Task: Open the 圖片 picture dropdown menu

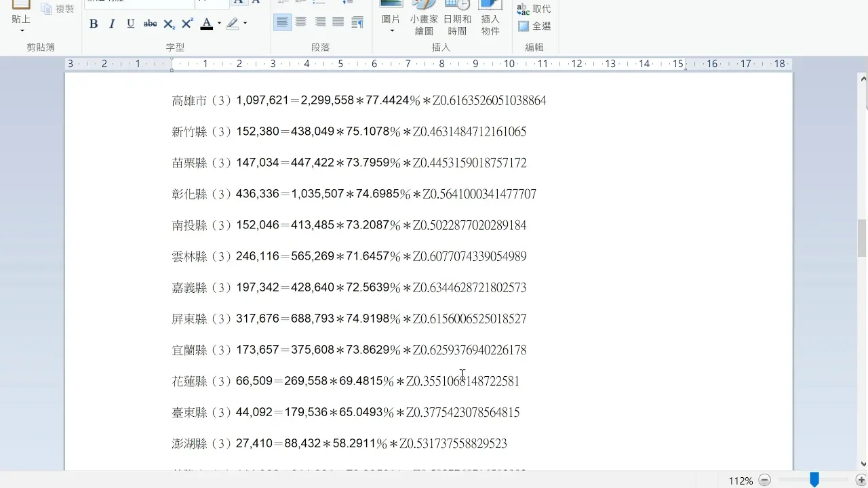Action: (391, 30)
